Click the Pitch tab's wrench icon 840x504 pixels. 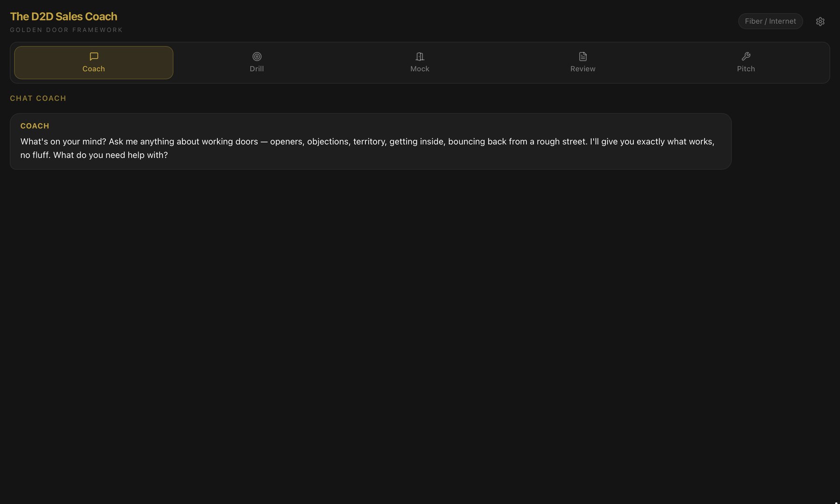point(746,56)
